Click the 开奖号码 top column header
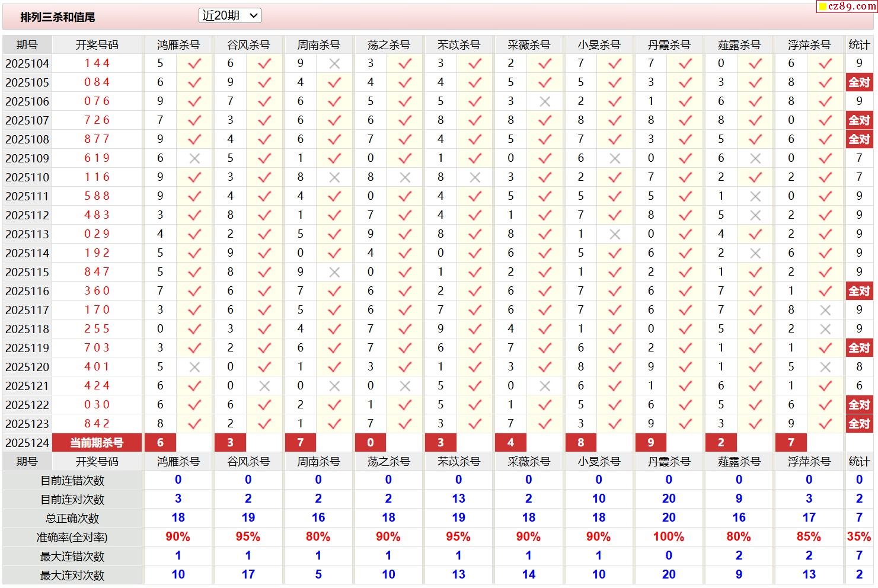 click(x=97, y=45)
